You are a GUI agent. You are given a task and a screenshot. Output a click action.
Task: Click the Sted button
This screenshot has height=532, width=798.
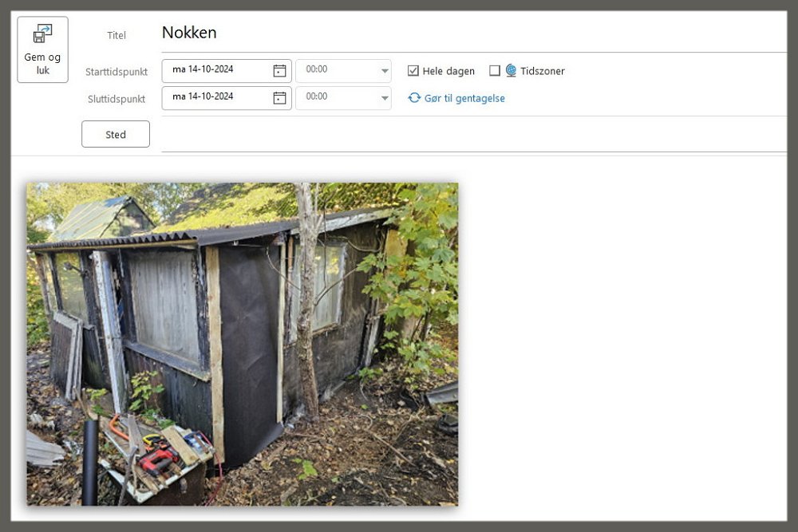coord(116,134)
